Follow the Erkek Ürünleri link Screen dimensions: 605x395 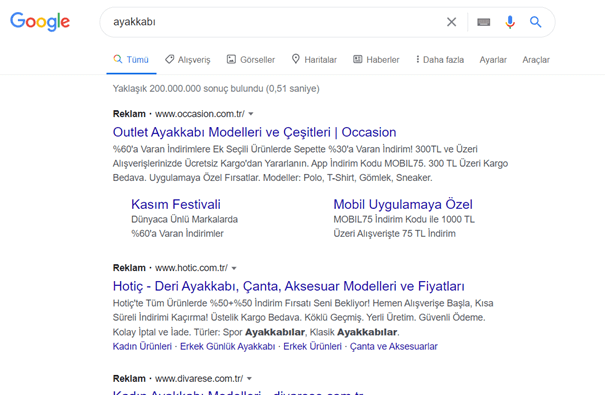(x=313, y=346)
